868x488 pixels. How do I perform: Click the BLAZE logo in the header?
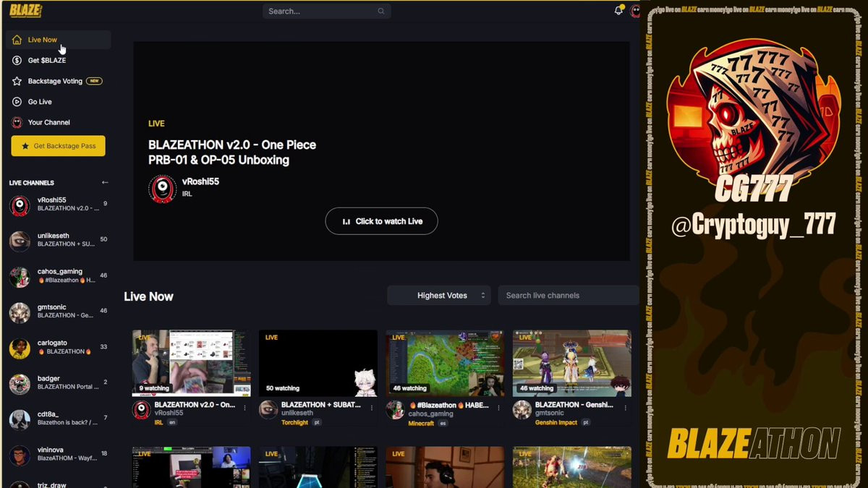click(25, 9)
